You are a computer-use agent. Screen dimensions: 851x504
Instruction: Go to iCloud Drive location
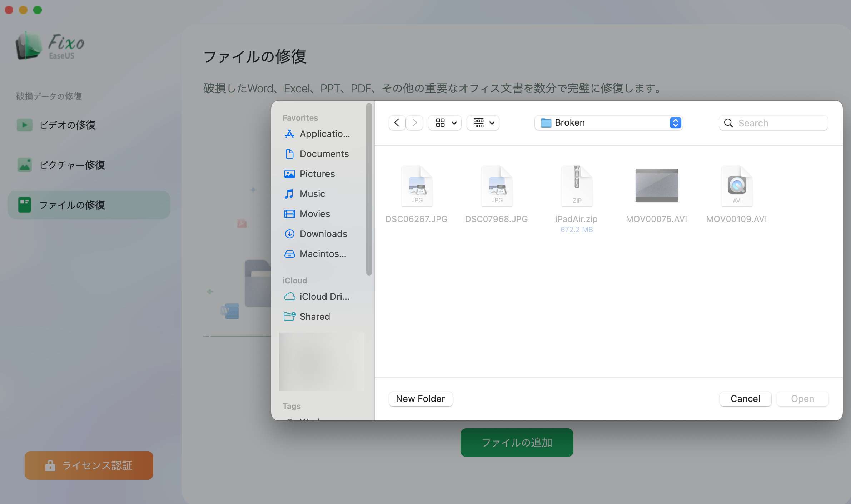click(x=324, y=297)
